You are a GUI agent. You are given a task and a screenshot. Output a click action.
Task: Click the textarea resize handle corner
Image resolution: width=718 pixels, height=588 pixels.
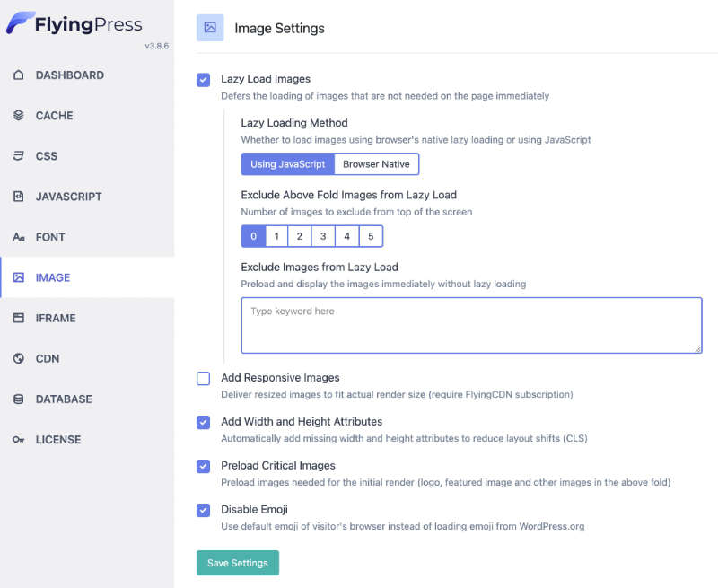point(697,349)
